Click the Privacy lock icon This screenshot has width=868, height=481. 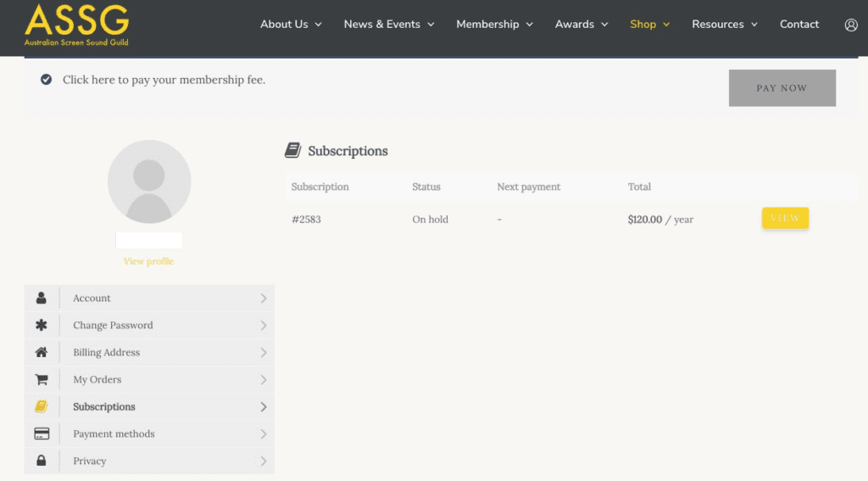(x=42, y=461)
